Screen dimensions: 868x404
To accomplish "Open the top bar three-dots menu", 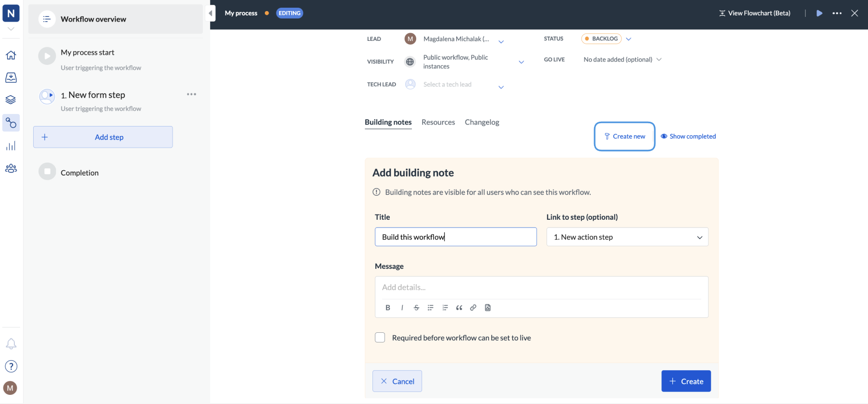I will (x=837, y=13).
